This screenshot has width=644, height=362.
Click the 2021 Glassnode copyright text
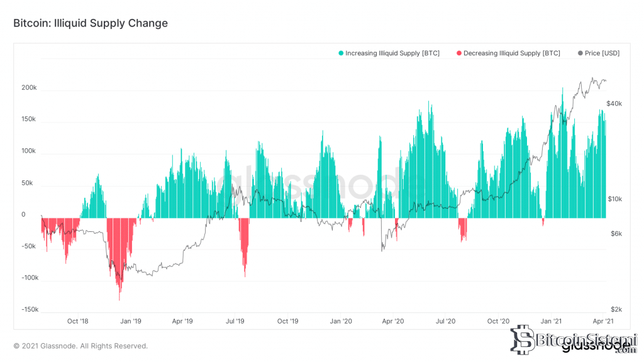point(80,346)
